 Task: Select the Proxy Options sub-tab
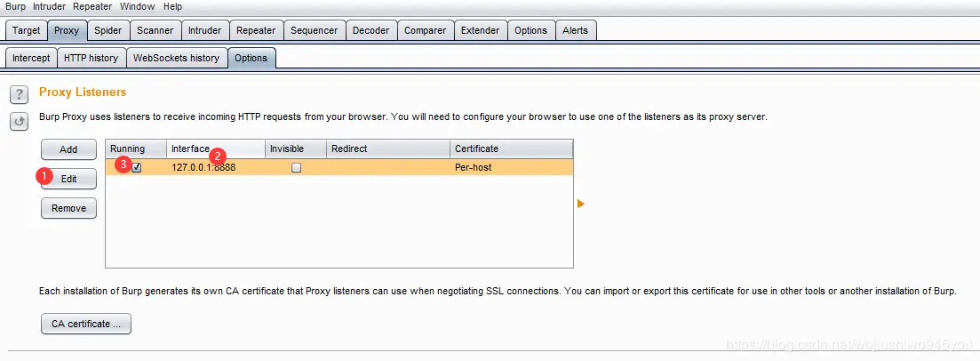[251, 58]
